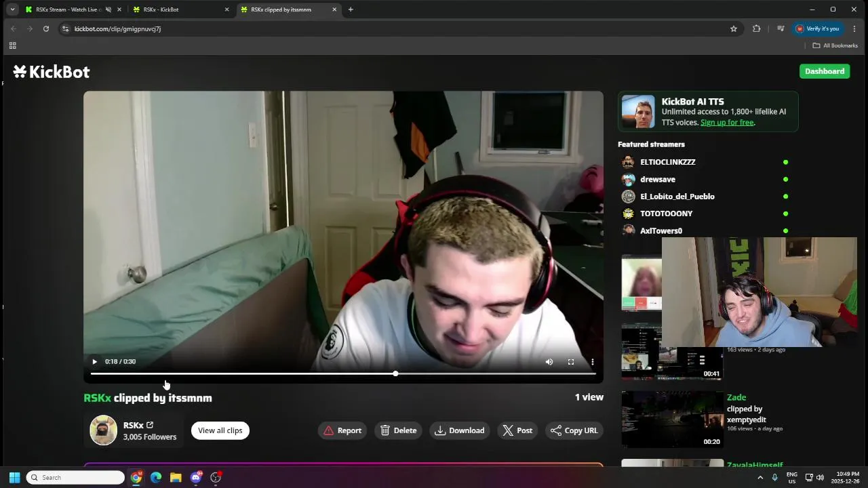Unmute the RSKx Stream tab audio icon

[x=108, y=9]
